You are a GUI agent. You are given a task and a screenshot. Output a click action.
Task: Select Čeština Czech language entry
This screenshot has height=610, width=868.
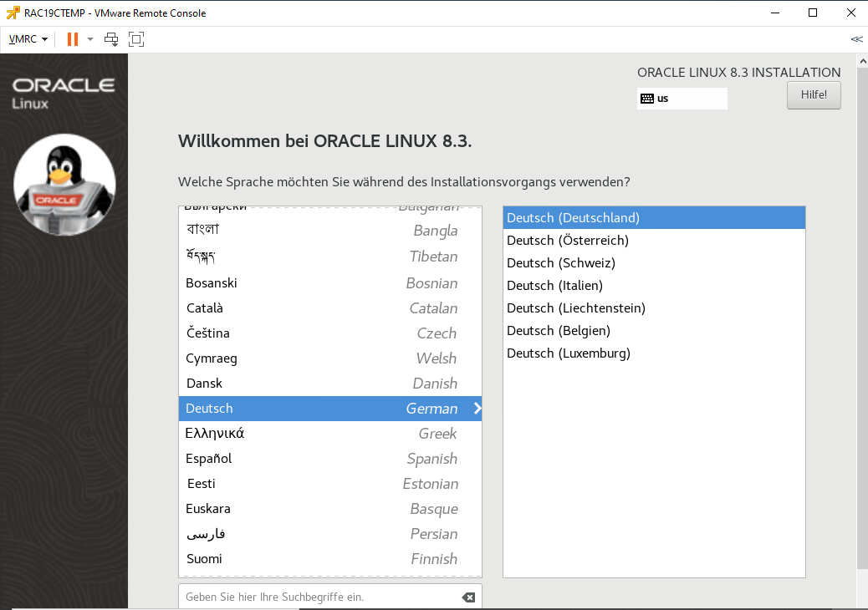207,333
